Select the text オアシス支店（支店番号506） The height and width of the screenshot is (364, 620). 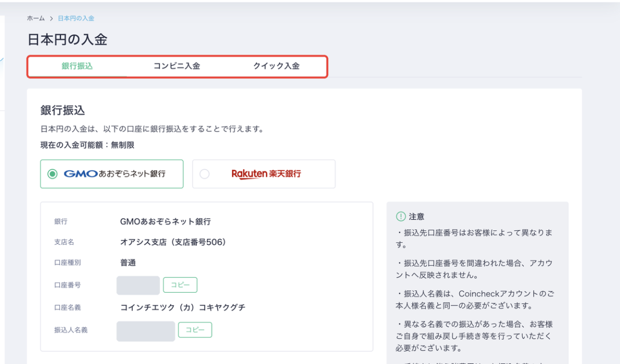pos(173,242)
